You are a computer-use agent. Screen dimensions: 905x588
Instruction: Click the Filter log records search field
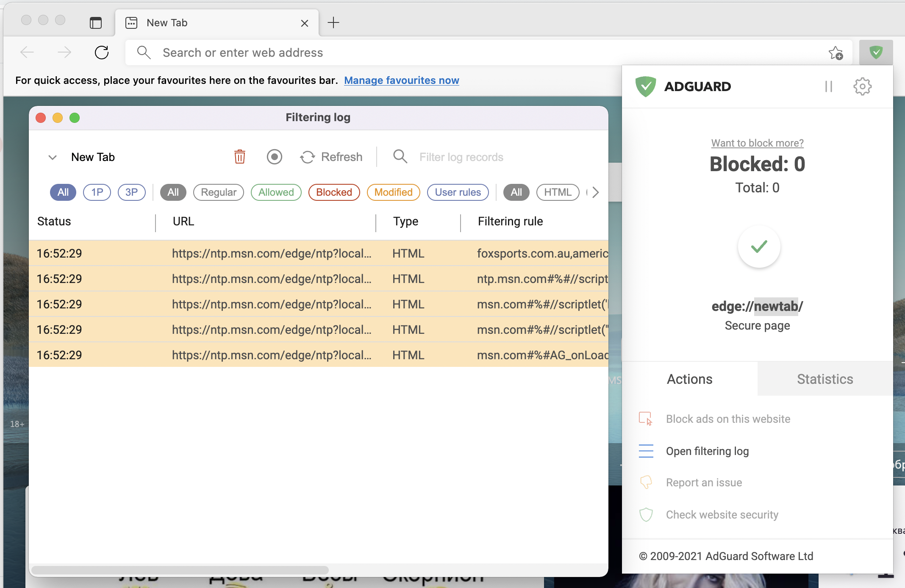point(461,157)
